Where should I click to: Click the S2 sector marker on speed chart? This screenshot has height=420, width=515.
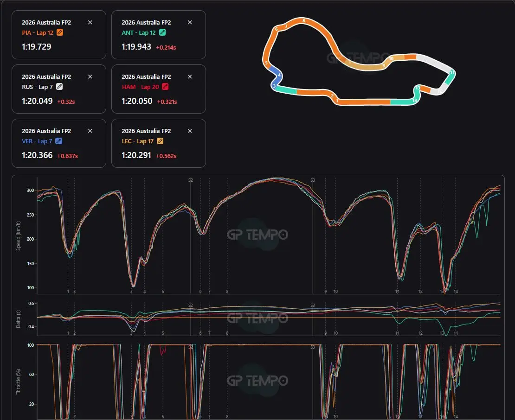pyautogui.click(x=190, y=180)
